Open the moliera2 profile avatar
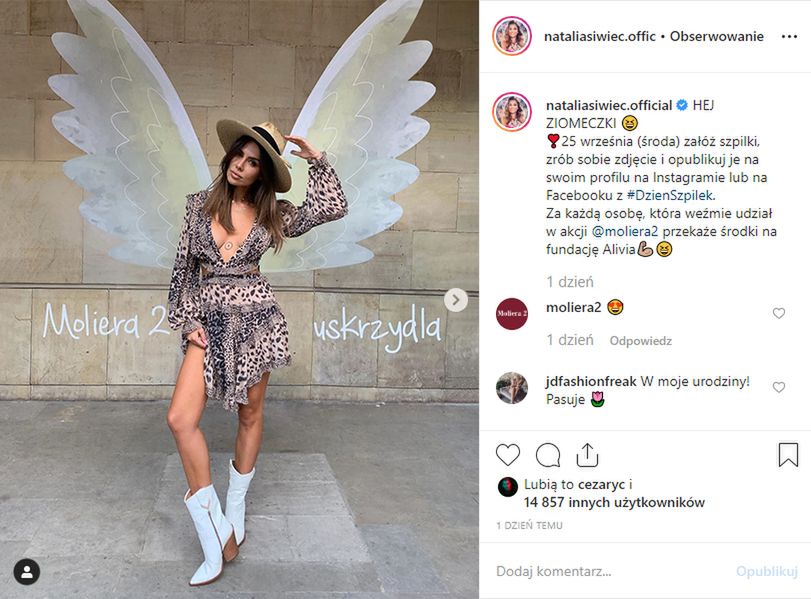This screenshot has width=811, height=599. click(512, 313)
